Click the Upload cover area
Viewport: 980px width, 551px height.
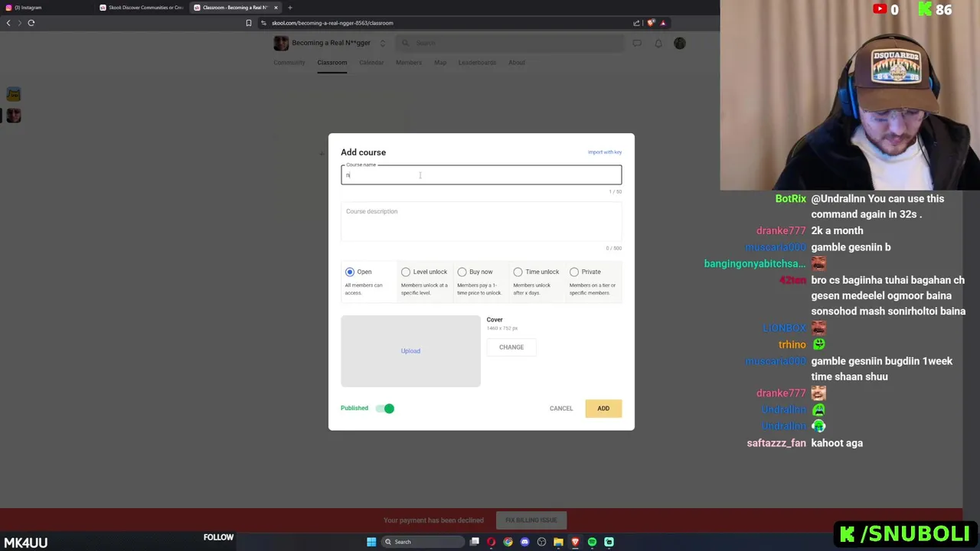pyautogui.click(x=410, y=351)
